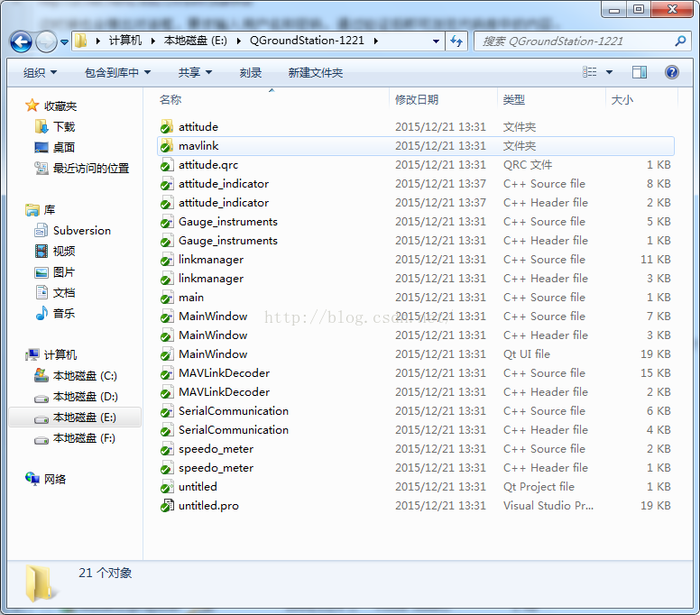Open 图片 library
Image resolution: width=700 pixels, height=615 pixels.
[64, 271]
